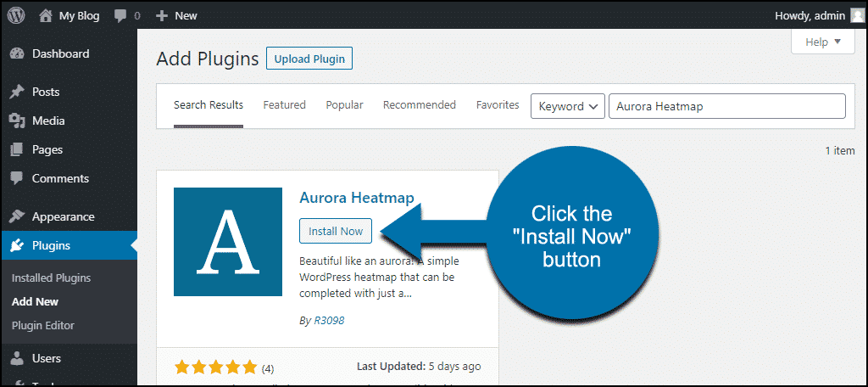
Task: Click the "Beautiful like an aurora" plugin description
Action: tap(379, 278)
